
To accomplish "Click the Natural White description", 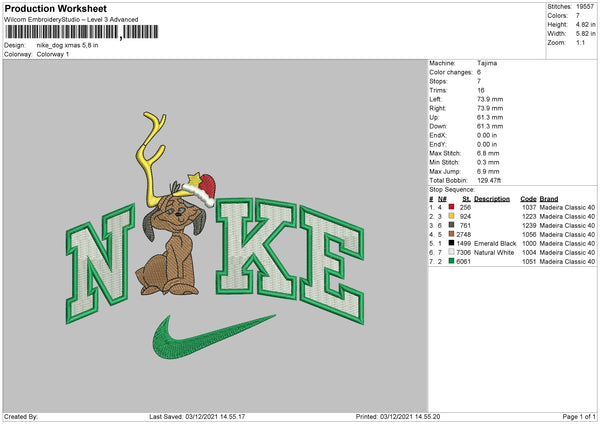I will pos(494,253).
